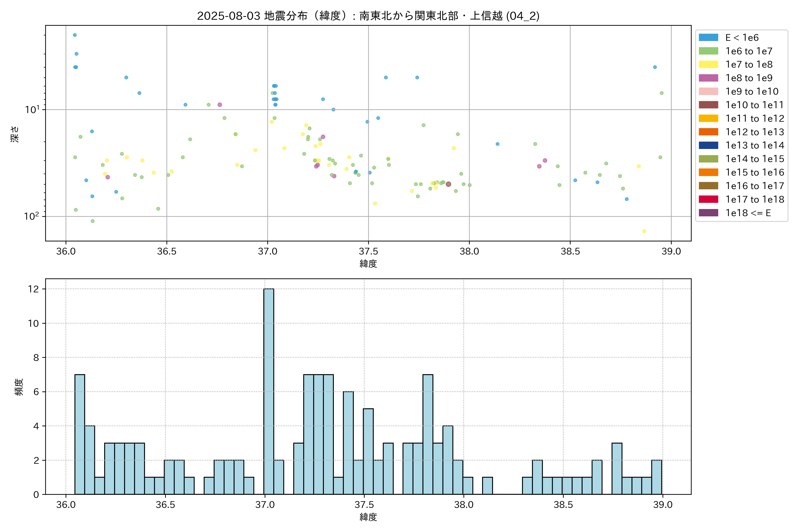Click the 1e18 <= E legend label
This screenshot has width=798, height=532.
[x=748, y=213]
